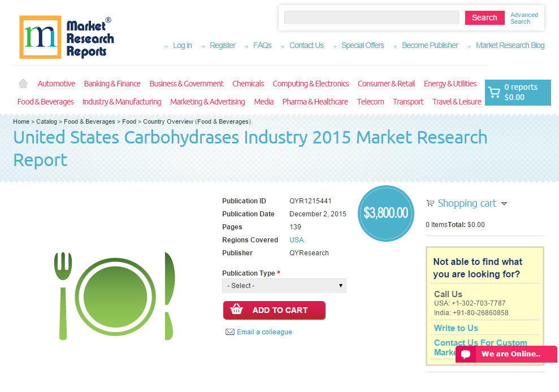Screen dimensions: 559x392
Task: Click the Add to Cart button
Action: click(274, 310)
